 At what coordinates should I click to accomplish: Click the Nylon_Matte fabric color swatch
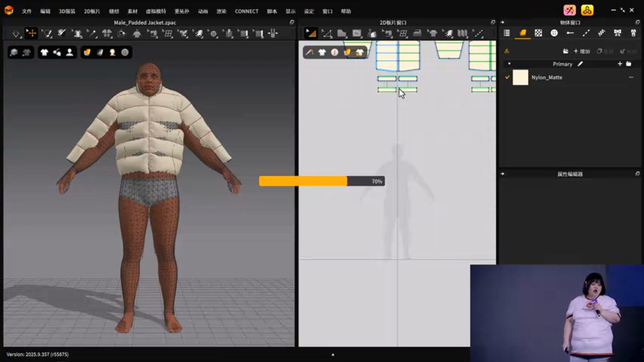520,77
